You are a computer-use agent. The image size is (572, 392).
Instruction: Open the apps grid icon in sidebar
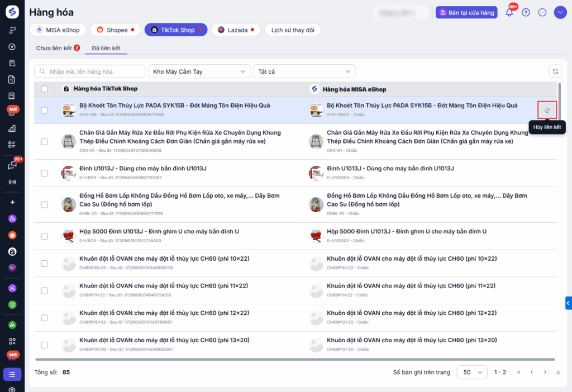12,341
